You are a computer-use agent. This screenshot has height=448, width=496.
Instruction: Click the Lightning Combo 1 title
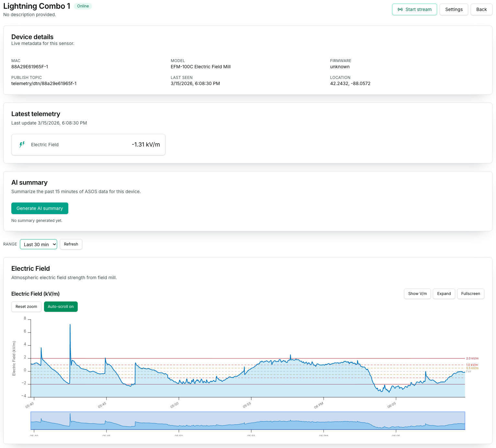click(37, 6)
